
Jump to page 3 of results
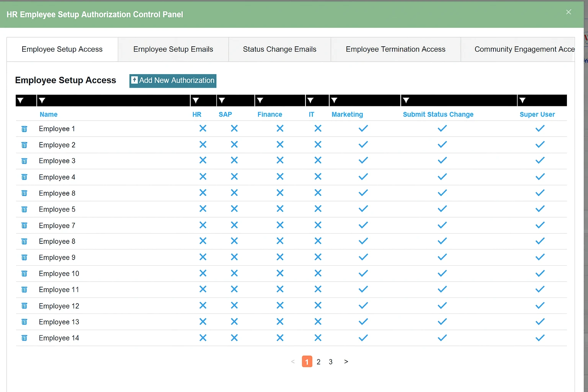click(331, 362)
